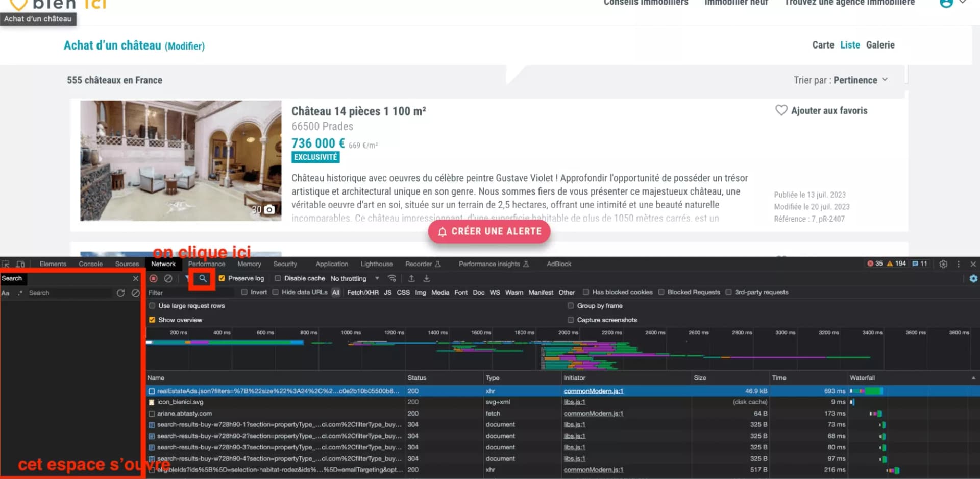Switch to the Lighthouse panel

click(x=376, y=264)
